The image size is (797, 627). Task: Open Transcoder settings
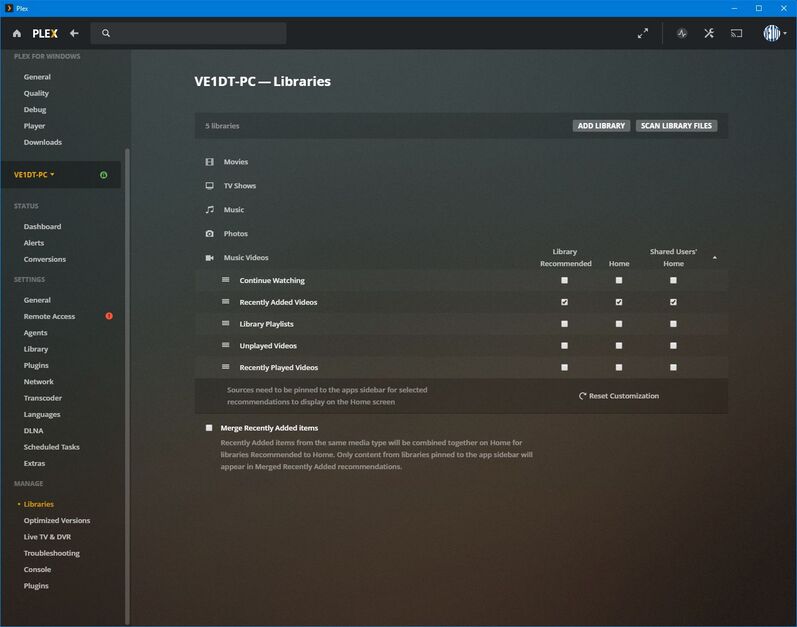tap(43, 398)
